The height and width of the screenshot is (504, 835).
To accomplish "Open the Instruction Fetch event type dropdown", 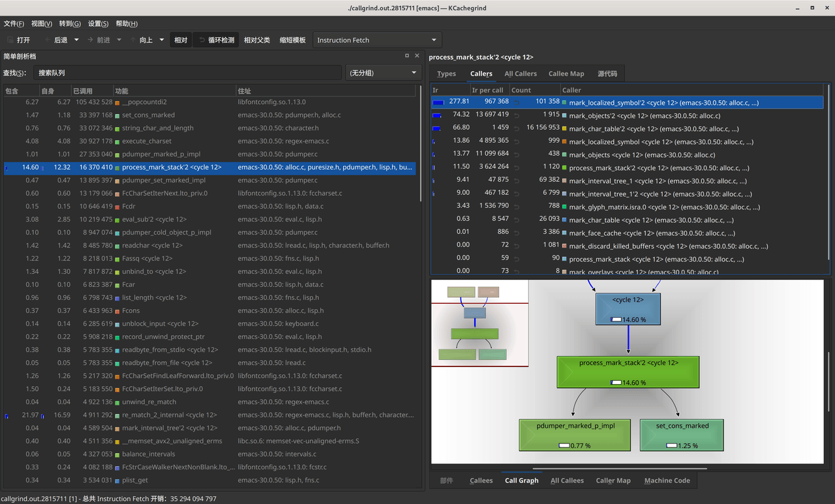I will click(377, 40).
